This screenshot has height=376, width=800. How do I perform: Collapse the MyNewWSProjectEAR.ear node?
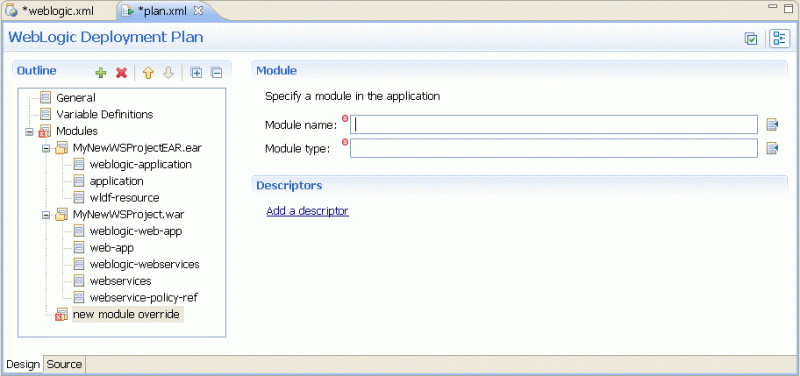click(45, 148)
